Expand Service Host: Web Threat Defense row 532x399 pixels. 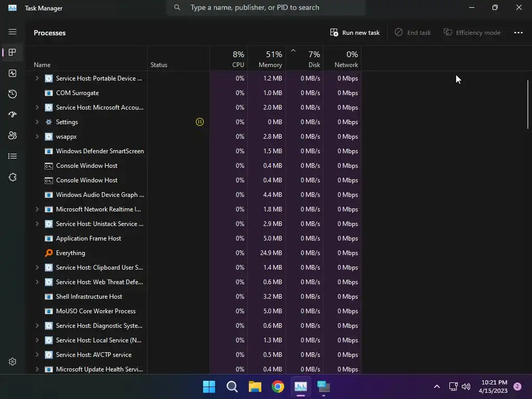click(x=37, y=282)
